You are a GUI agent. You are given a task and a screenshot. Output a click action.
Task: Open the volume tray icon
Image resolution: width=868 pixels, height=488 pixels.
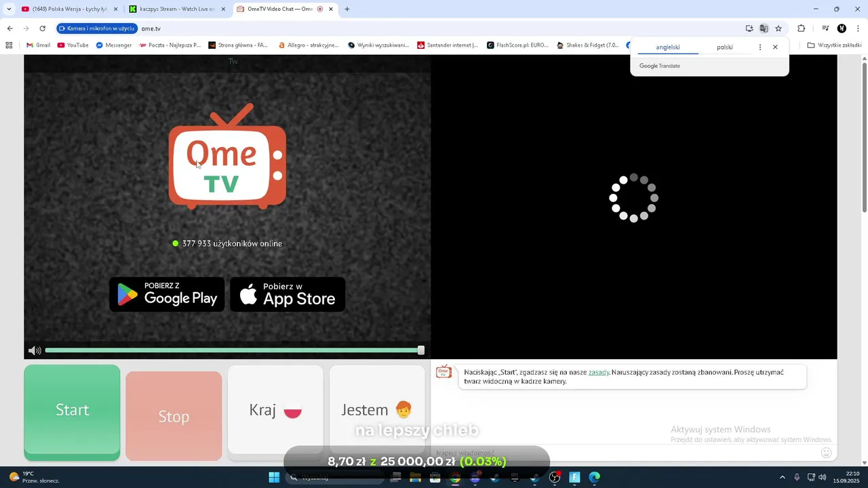[x=823, y=477]
